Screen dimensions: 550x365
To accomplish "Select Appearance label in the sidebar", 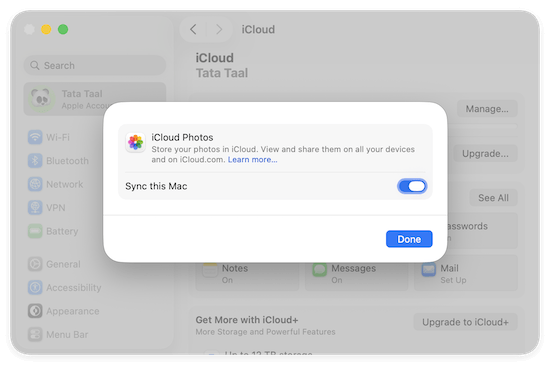I will coord(73,311).
